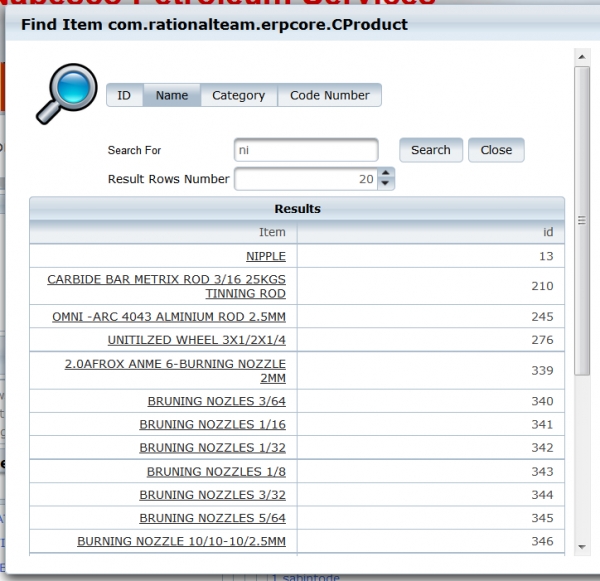Screen dimensions: 600x581
Task: Choose the BRUNING NOZLES 3/64 link
Action: [x=216, y=401]
